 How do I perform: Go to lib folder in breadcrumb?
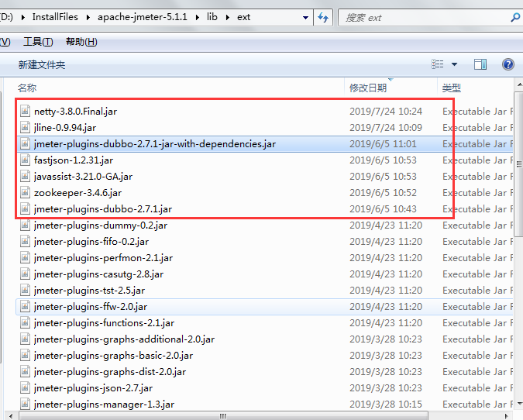coord(212,17)
